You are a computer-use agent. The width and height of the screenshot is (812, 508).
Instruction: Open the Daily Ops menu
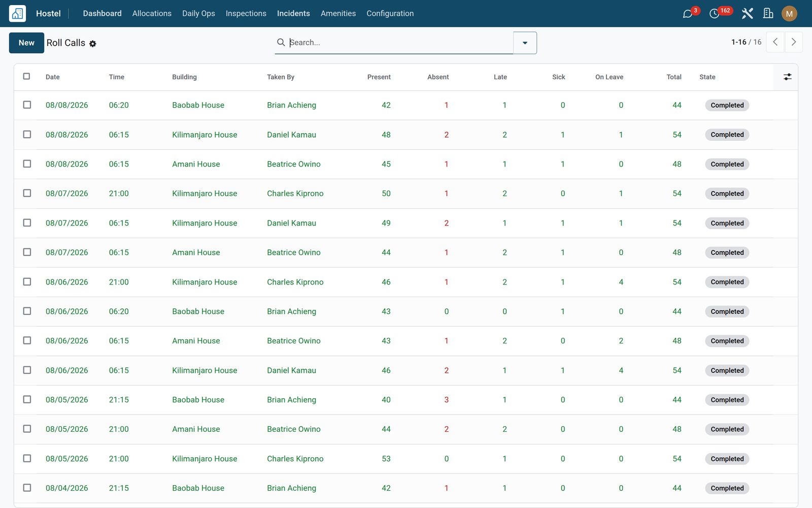[198, 13]
